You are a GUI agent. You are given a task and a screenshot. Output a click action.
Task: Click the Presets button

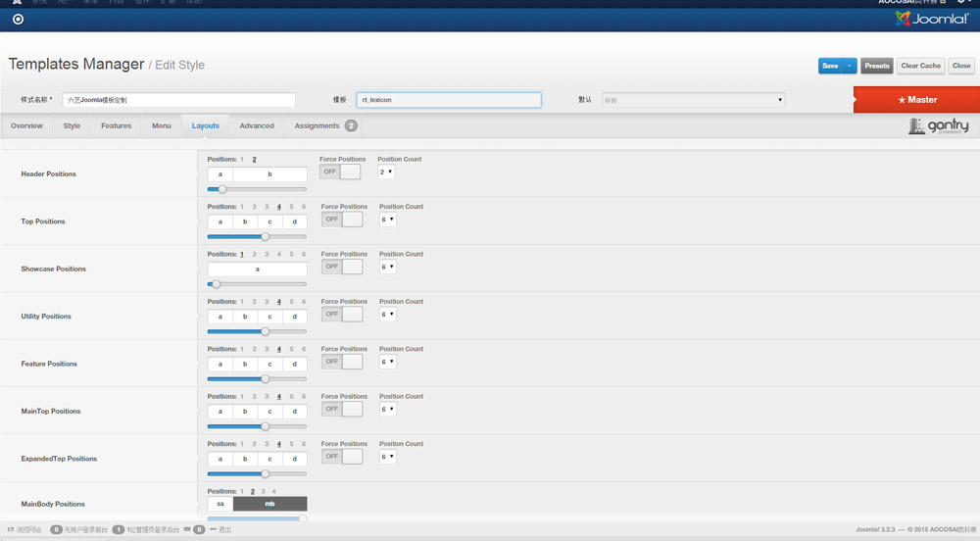(877, 66)
